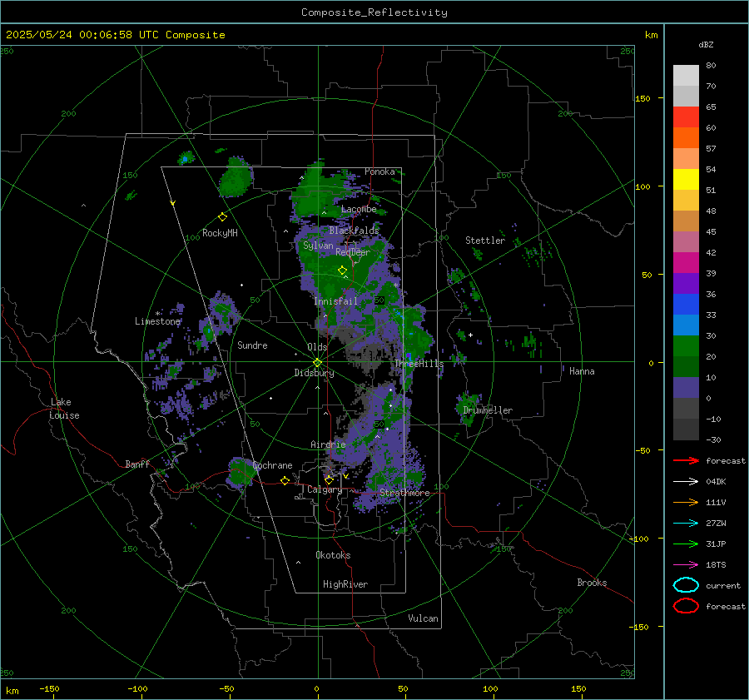Click the Okotoks city label

pos(333,555)
